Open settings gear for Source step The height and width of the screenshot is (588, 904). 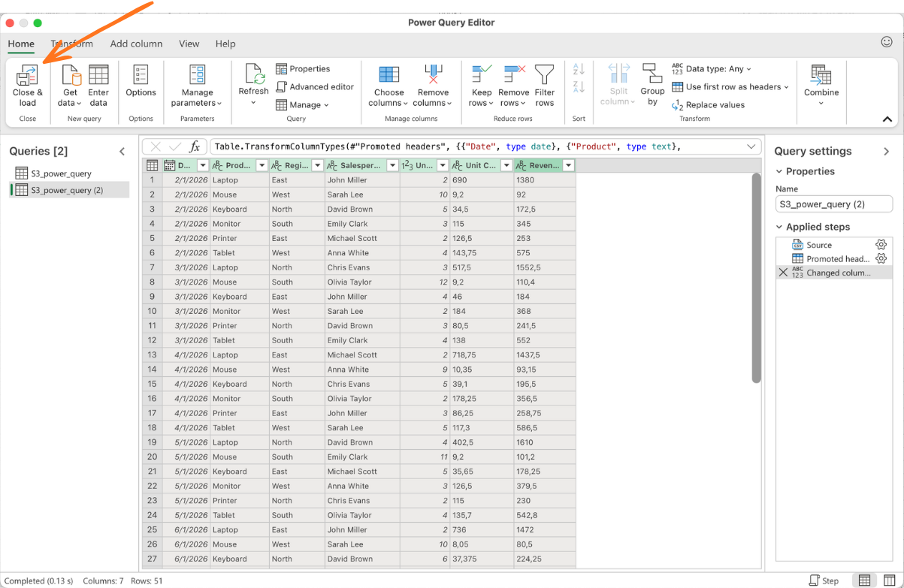(881, 245)
